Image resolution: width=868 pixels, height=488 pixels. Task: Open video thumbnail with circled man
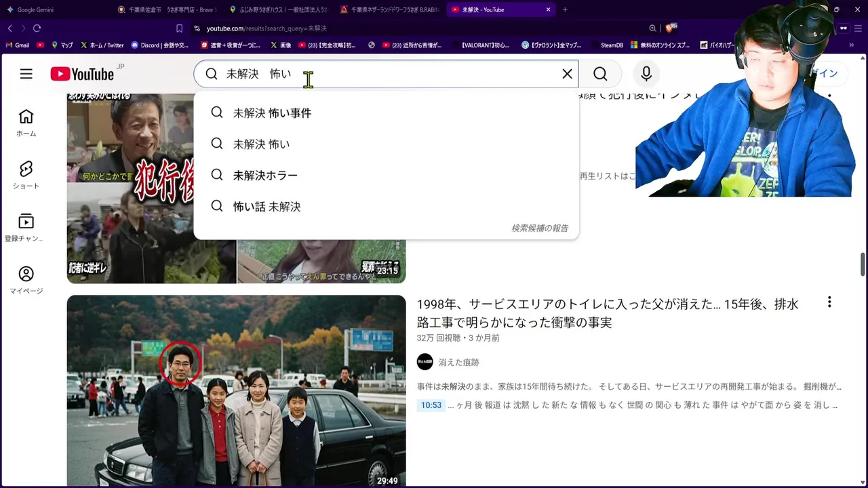point(236,391)
